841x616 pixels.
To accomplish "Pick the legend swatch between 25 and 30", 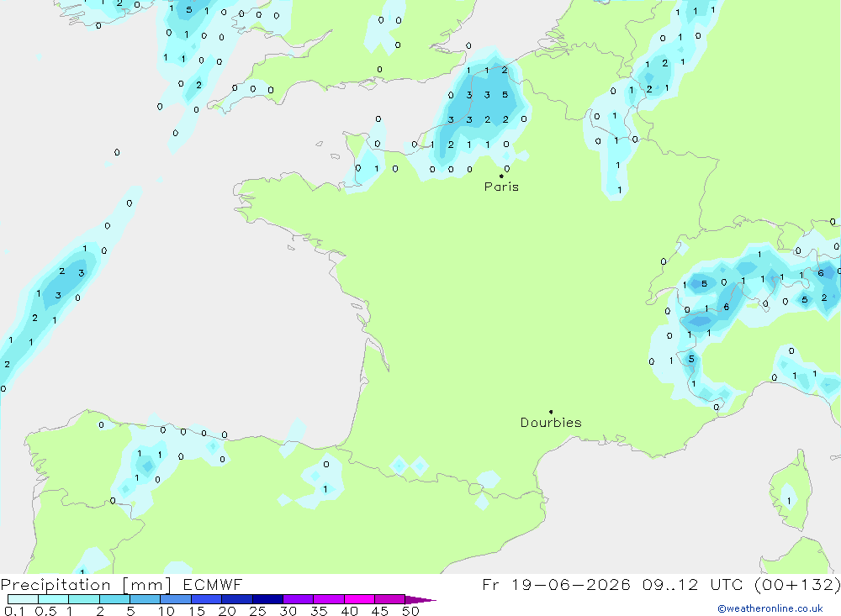I will pos(267,599).
